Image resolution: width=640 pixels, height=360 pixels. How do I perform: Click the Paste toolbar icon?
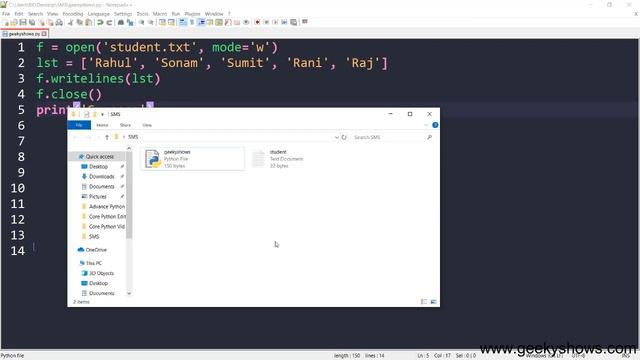point(88,22)
